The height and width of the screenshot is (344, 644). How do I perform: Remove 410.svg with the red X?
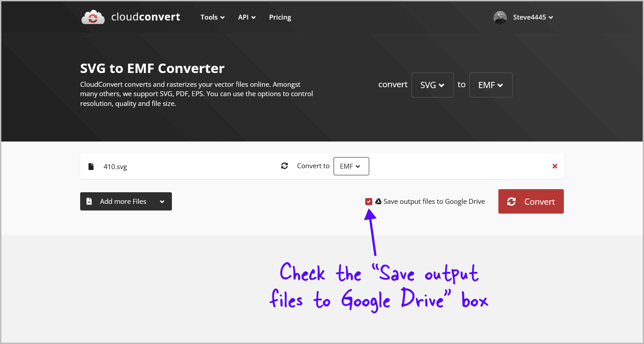point(555,166)
